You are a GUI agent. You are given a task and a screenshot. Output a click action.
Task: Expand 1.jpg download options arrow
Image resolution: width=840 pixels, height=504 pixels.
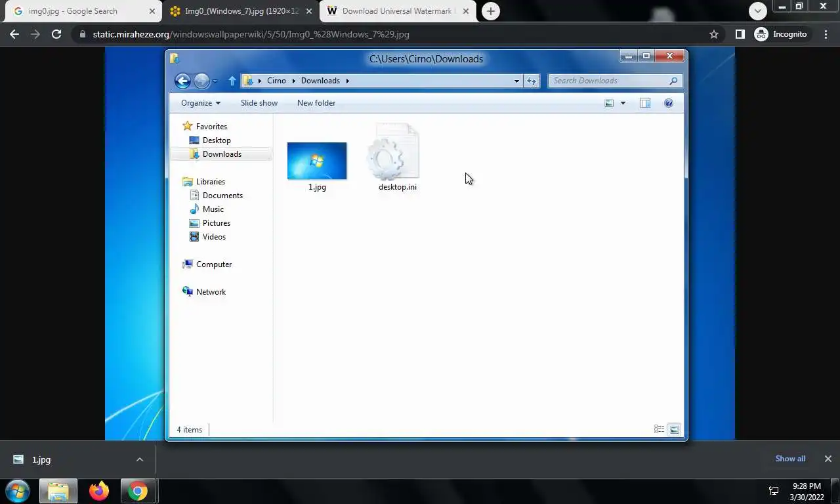pyautogui.click(x=140, y=459)
